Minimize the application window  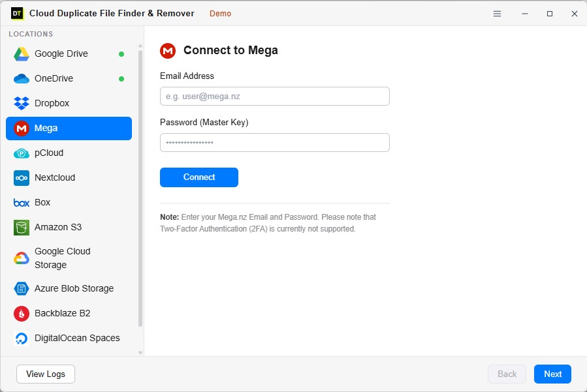(x=525, y=14)
